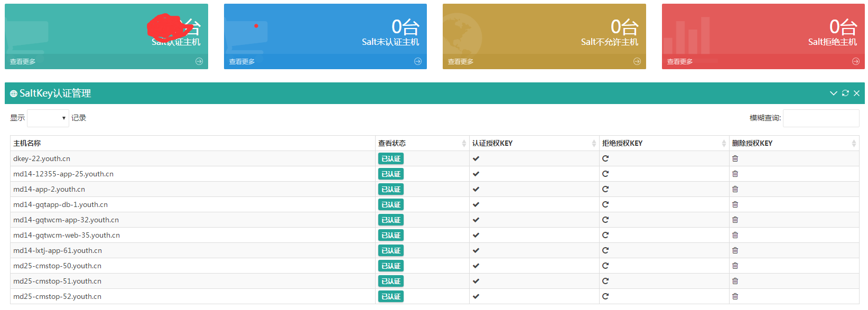Click the Salt不允许主机 yellow card count
Screen dimensions: 868x310
tap(624, 26)
